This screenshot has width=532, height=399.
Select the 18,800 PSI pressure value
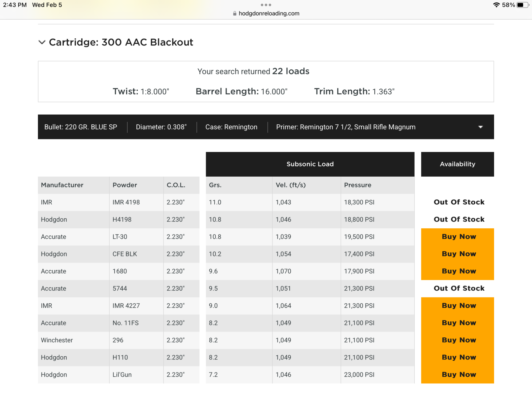tap(359, 220)
